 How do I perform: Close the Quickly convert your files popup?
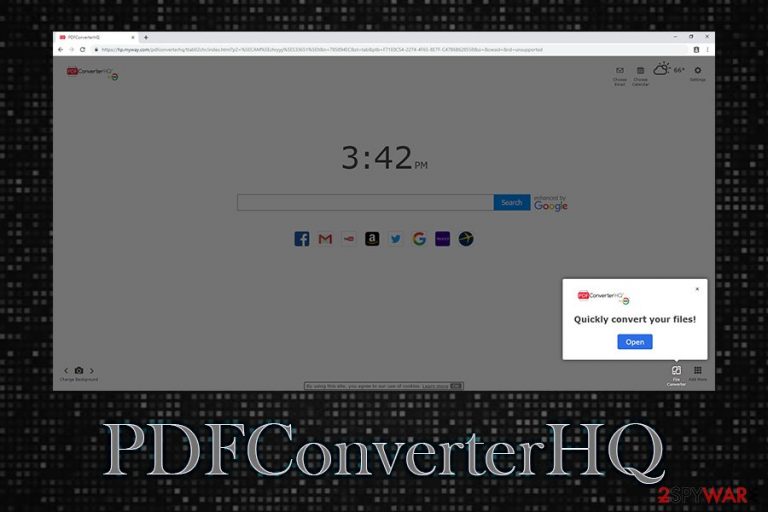click(697, 289)
